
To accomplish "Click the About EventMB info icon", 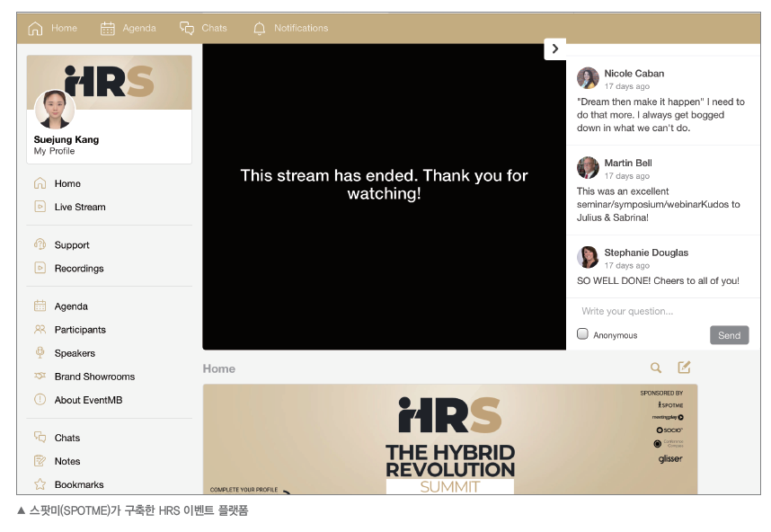I will (40, 400).
